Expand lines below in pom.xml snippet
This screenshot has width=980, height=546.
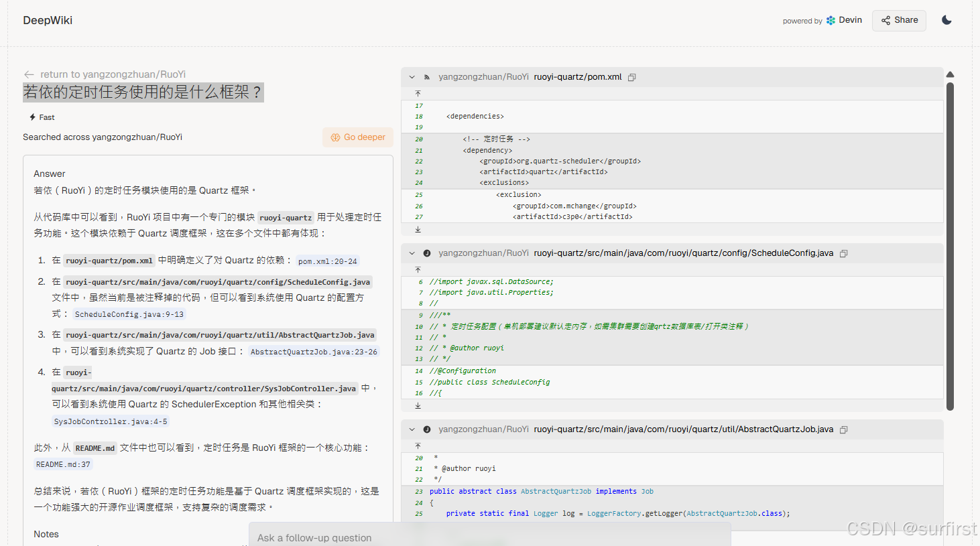click(418, 229)
